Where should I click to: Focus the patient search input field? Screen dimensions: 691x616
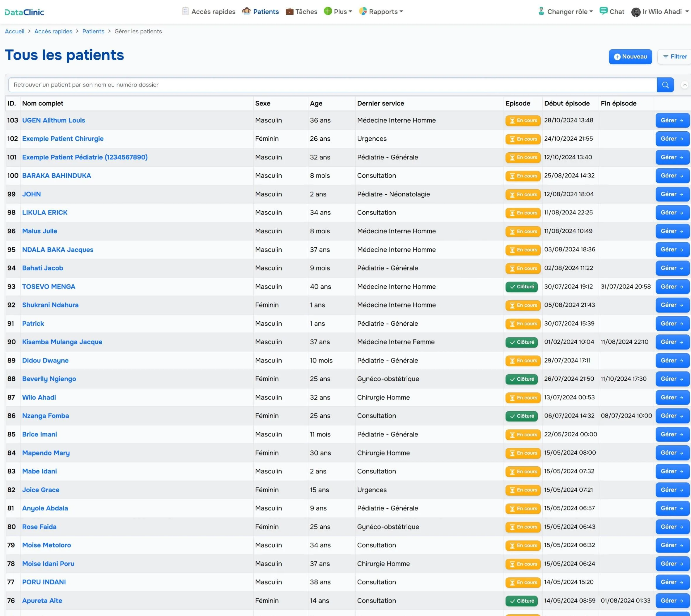click(332, 84)
